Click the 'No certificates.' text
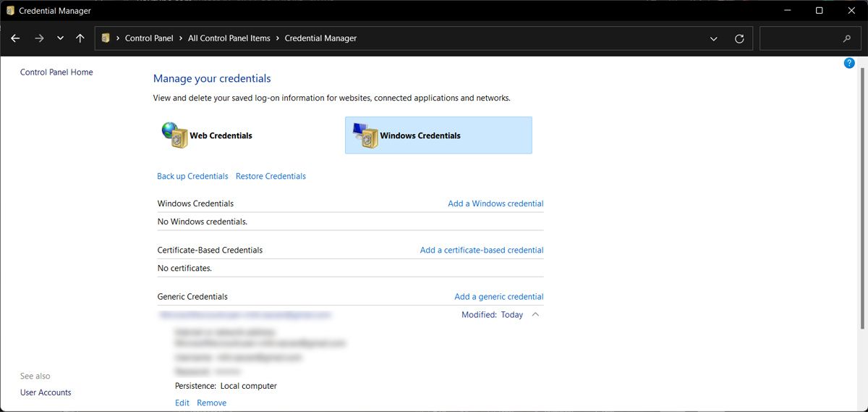This screenshot has width=868, height=412. (x=184, y=268)
